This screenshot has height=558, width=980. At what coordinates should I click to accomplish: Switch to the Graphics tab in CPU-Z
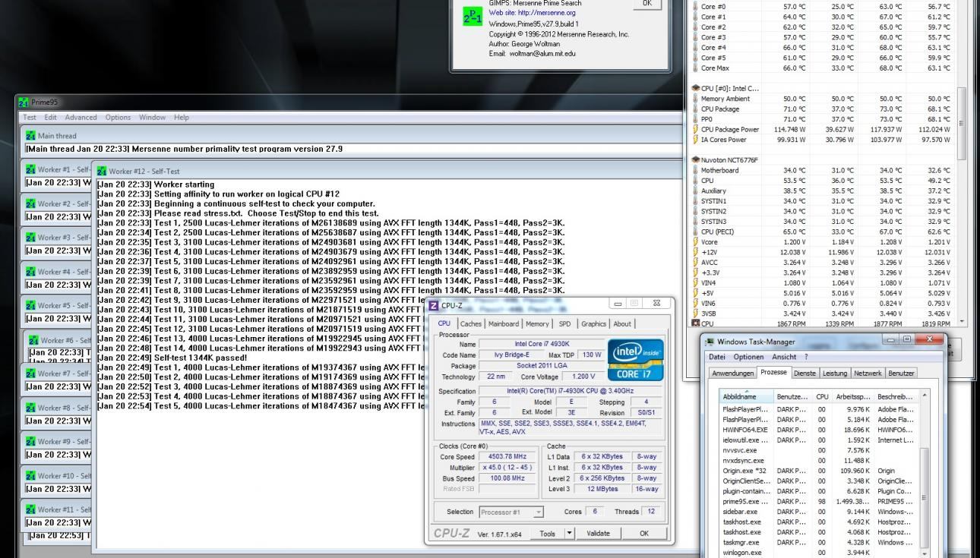click(x=594, y=324)
